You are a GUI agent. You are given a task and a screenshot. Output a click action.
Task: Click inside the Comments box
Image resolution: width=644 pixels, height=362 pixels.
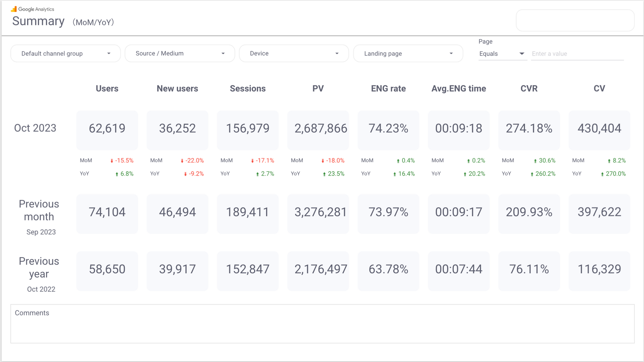pos(322,326)
